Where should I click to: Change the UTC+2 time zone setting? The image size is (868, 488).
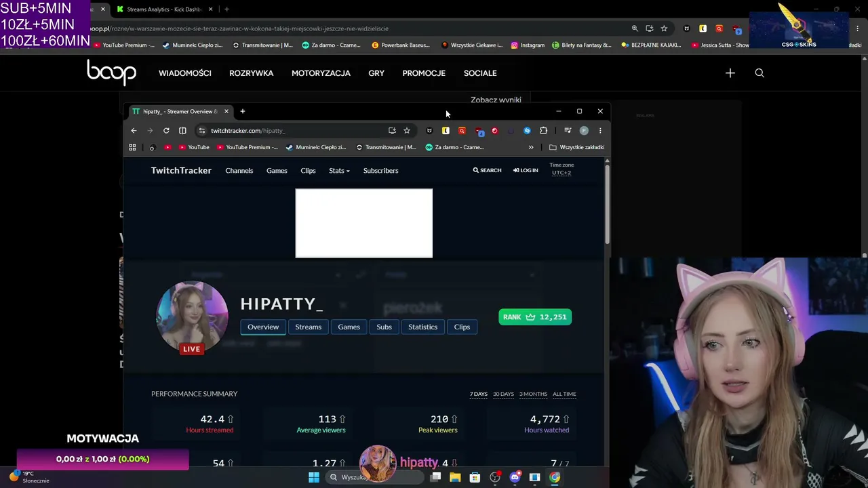tap(561, 173)
